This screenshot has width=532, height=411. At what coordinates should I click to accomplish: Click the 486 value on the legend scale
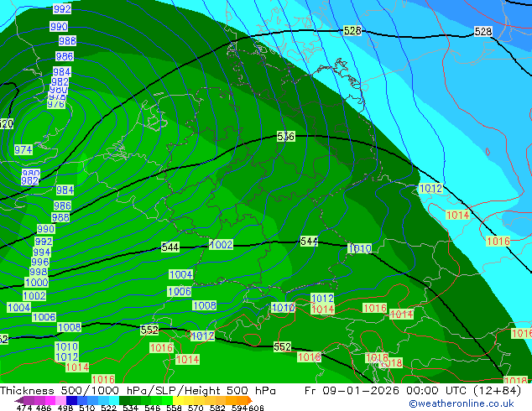(x=44, y=408)
